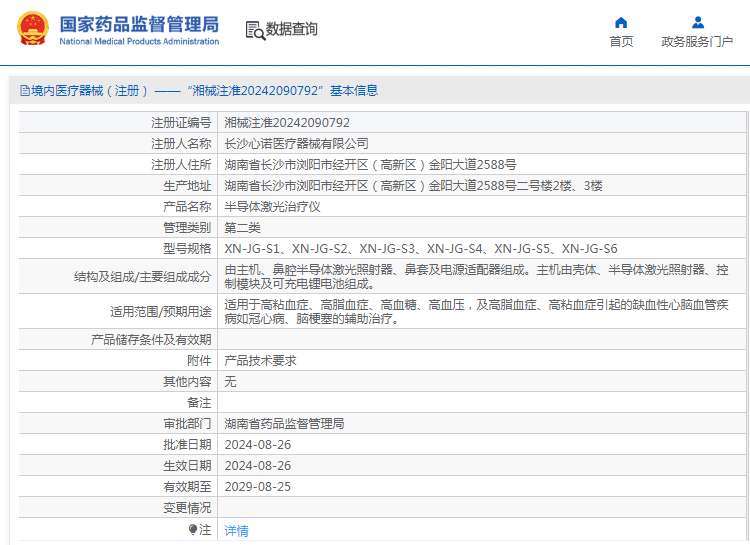Click 国家药品监督管理局 site title
The image size is (750, 545).
point(139,24)
